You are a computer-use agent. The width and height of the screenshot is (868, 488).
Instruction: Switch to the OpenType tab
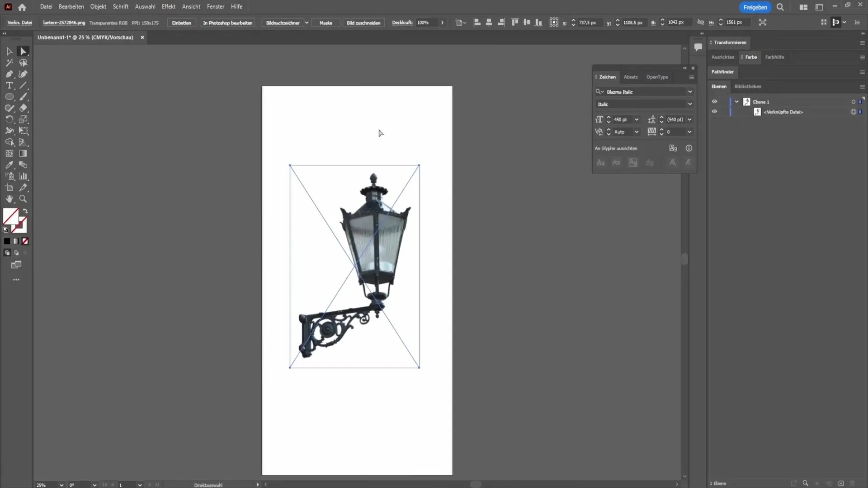(657, 77)
